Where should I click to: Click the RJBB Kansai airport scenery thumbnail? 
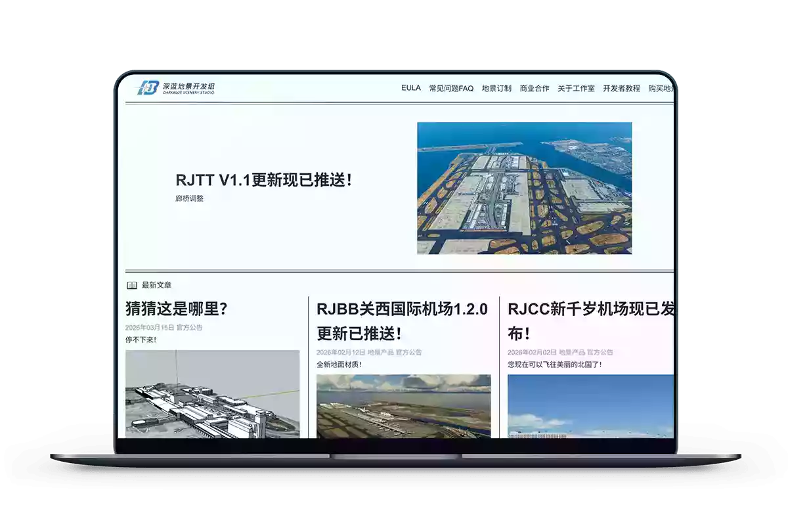403,406
